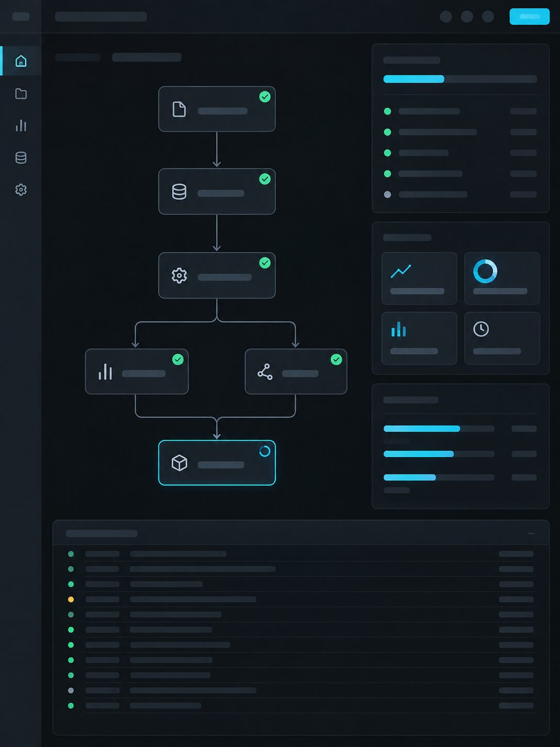560x747 pixels.
Task: Open the cyan bar chart card icon
Action: coord(399,329)
